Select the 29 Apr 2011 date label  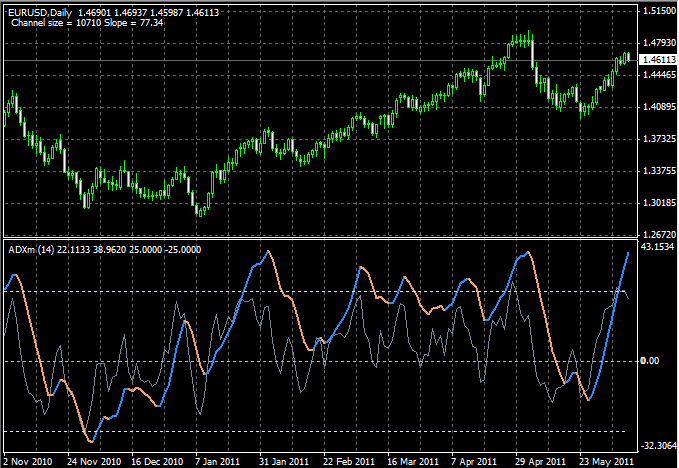(x=540, y=462)
